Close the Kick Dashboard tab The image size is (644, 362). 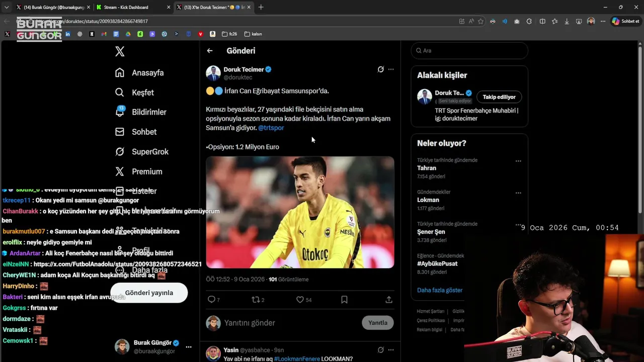(x=168, y=7)
